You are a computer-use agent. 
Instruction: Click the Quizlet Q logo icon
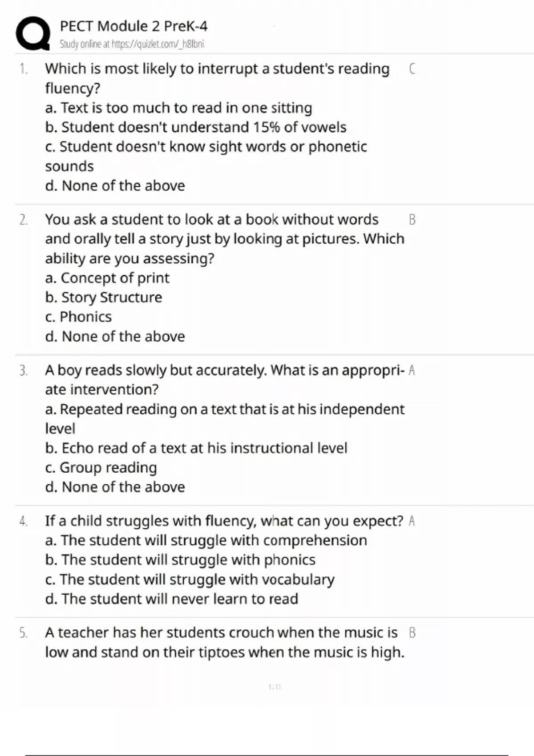[x=33, y=33]
